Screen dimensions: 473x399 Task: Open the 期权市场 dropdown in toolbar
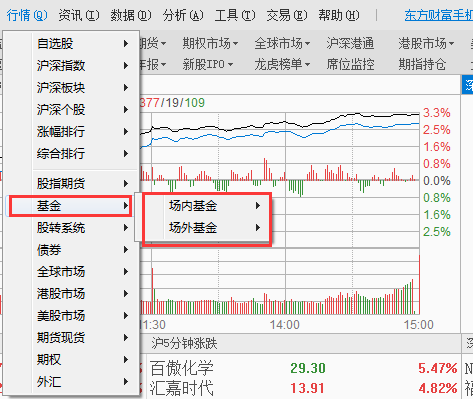tap(210, 43)
